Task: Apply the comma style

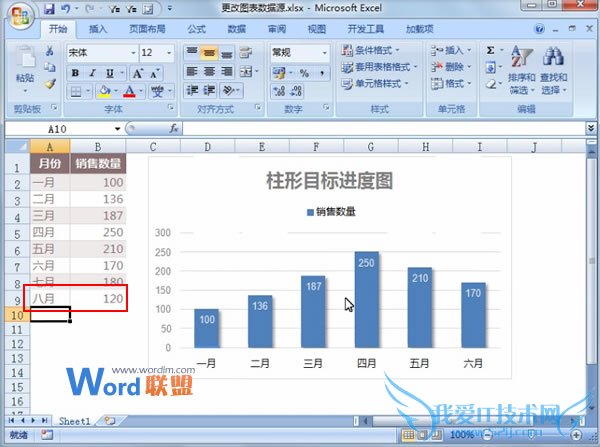Action: 322,73
